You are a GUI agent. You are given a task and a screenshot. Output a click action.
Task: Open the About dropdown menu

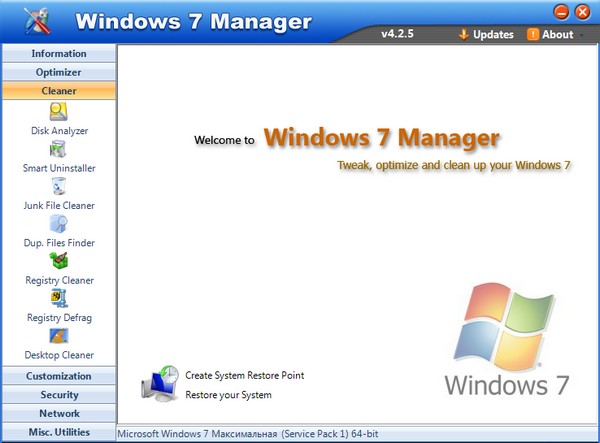click(556, 35)
